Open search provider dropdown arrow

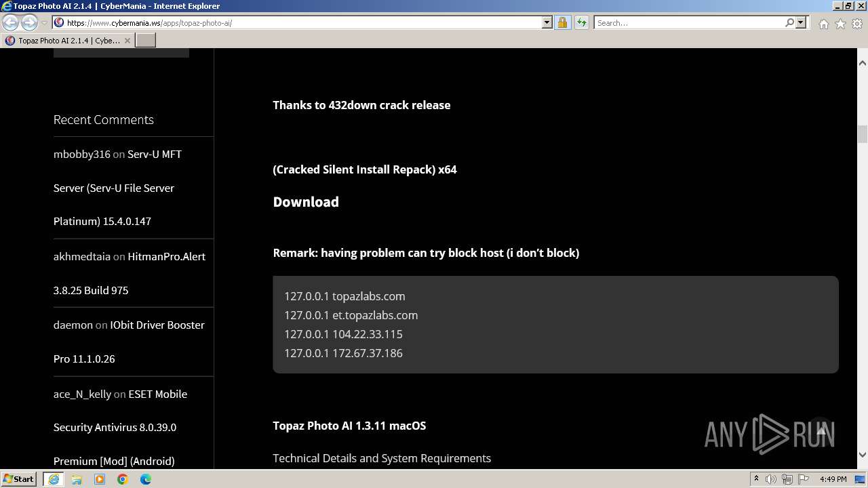[x=801, y=22]
